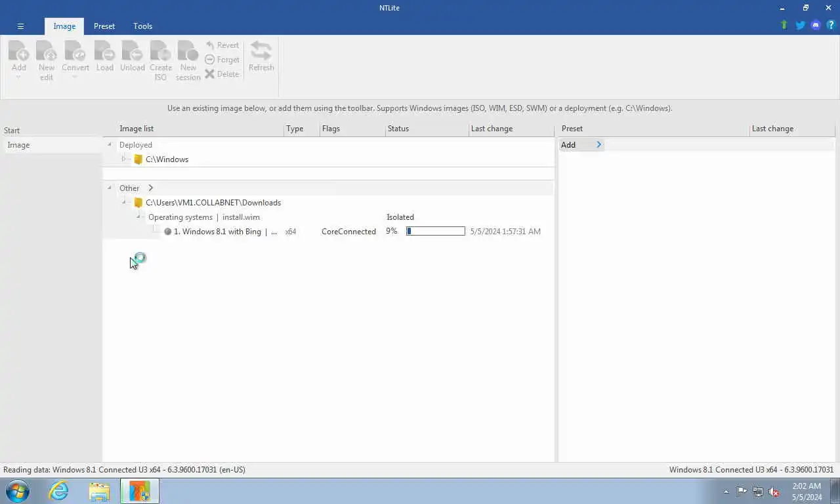Show hidden system tray icons arrow
This screenshot has width=840, height=504.
click(x=726, y=492)
